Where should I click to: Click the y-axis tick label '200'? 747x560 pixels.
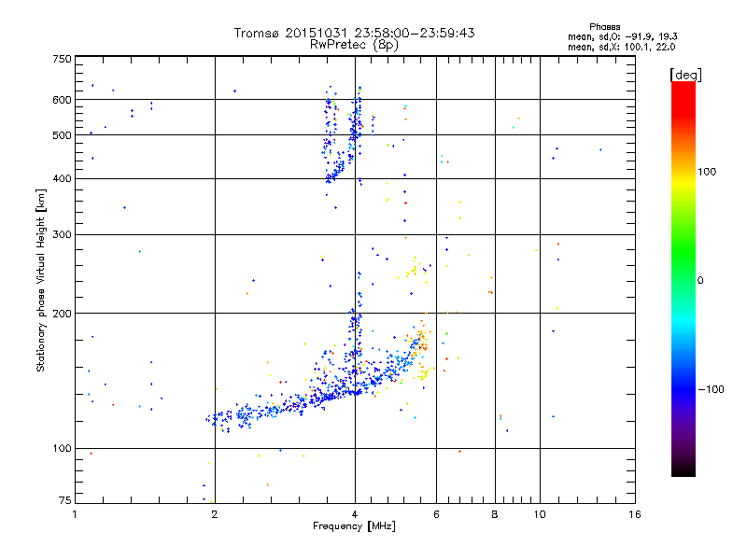62,314
